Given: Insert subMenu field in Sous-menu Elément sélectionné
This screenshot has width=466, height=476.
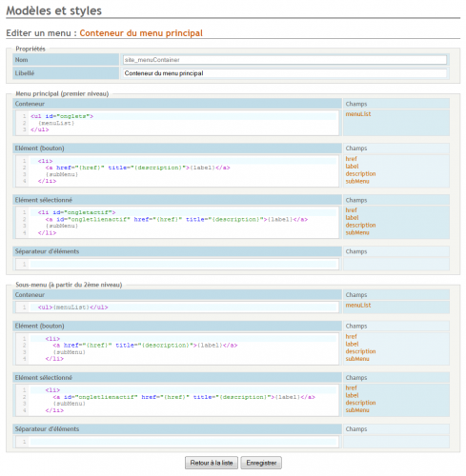Looking at the screenshot, I should (357, 410).
